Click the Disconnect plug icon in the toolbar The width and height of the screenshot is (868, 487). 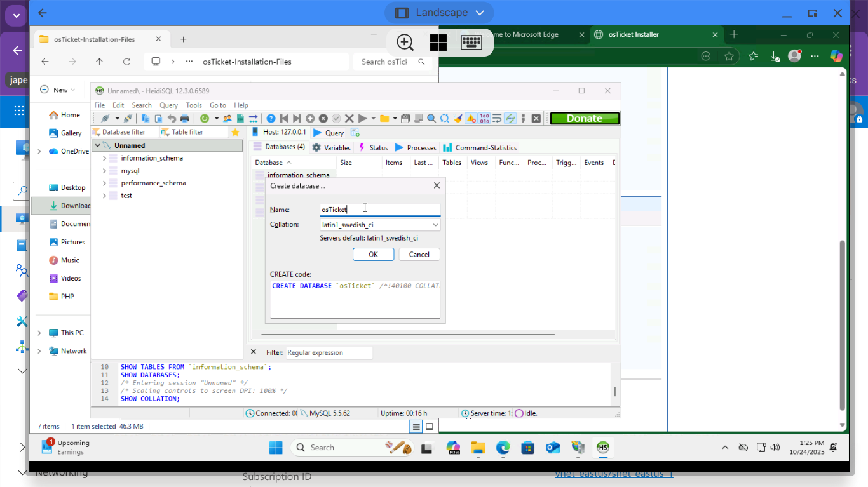coord(128,118)
